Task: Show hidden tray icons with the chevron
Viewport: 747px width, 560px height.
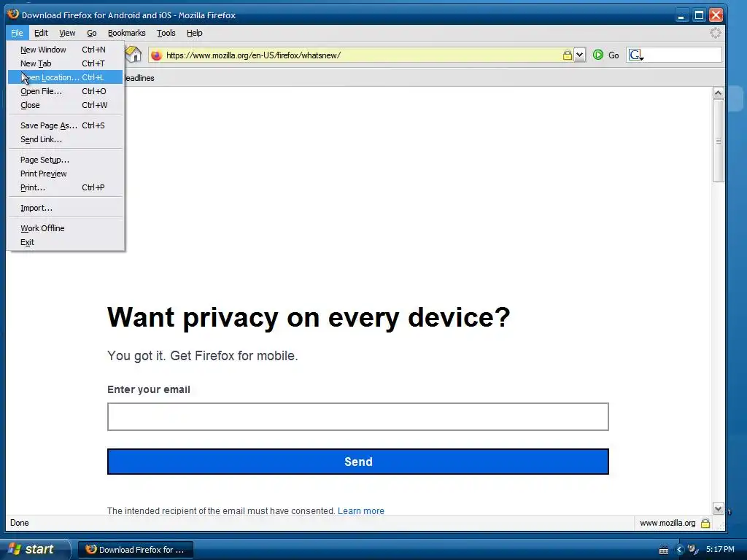Action: tap(680, 550)
